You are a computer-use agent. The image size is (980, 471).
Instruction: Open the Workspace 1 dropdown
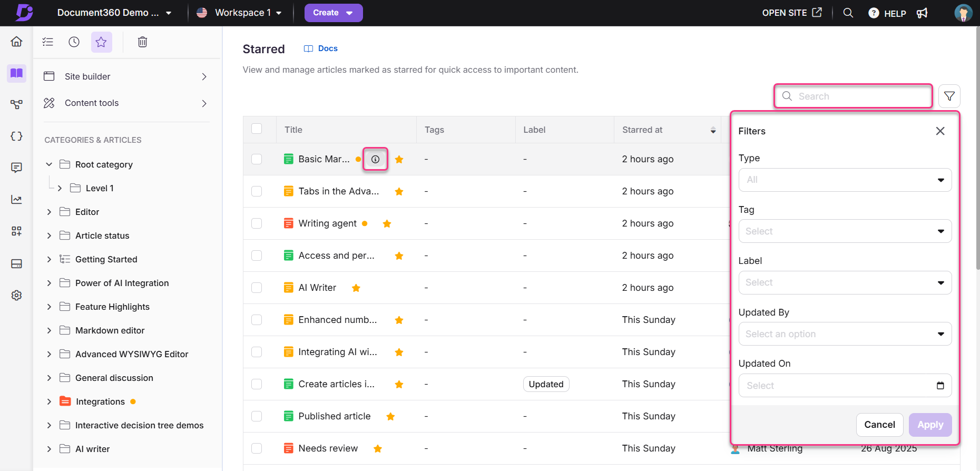point(239,13)
